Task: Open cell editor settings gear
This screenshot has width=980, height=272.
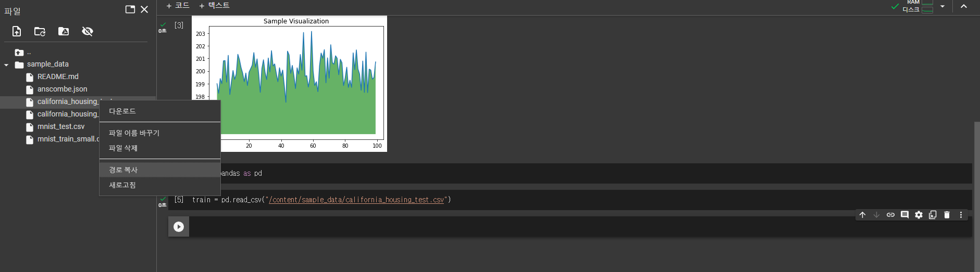Action: point(919,215)
